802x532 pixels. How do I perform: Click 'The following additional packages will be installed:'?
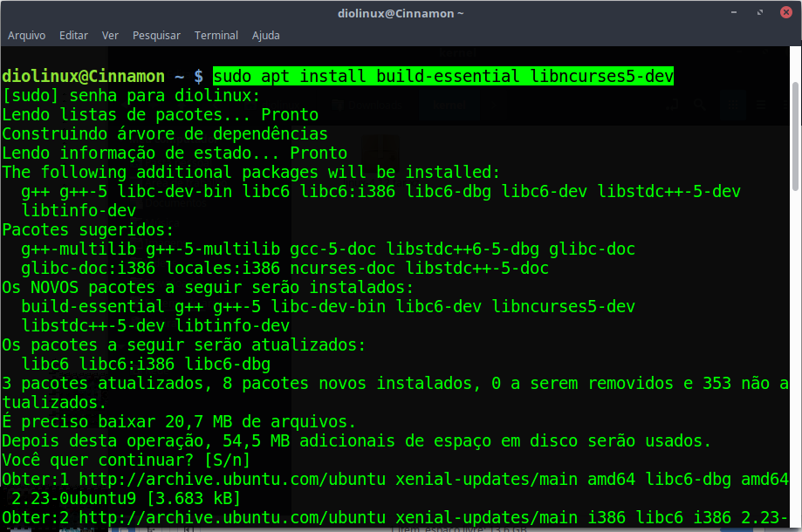(250, 172)
